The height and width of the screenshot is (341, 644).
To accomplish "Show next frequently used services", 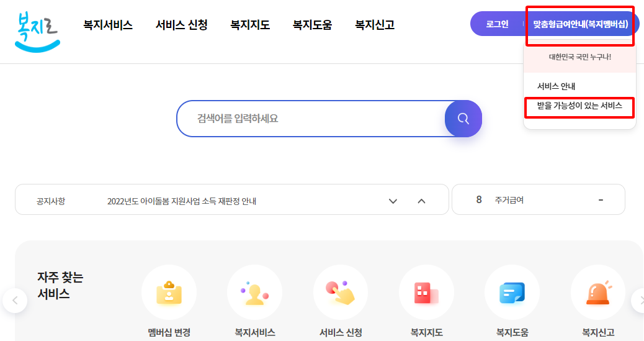I will tap(638, 301).
